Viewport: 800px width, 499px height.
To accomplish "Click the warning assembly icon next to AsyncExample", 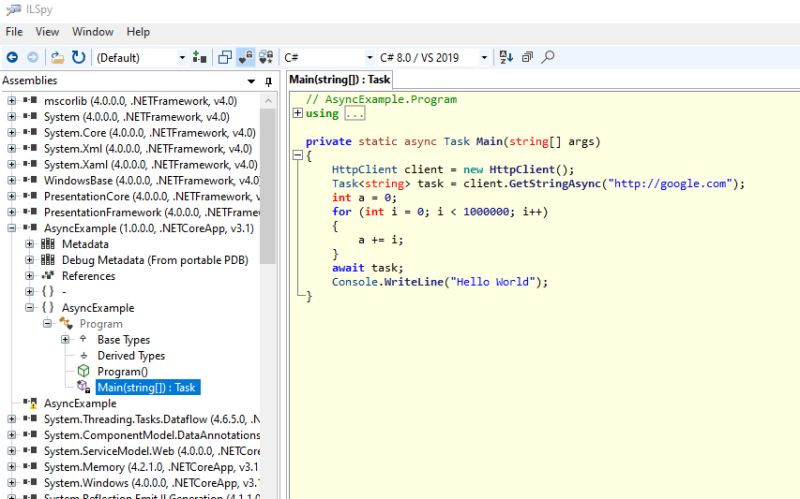I will click(x=30, y=404).
